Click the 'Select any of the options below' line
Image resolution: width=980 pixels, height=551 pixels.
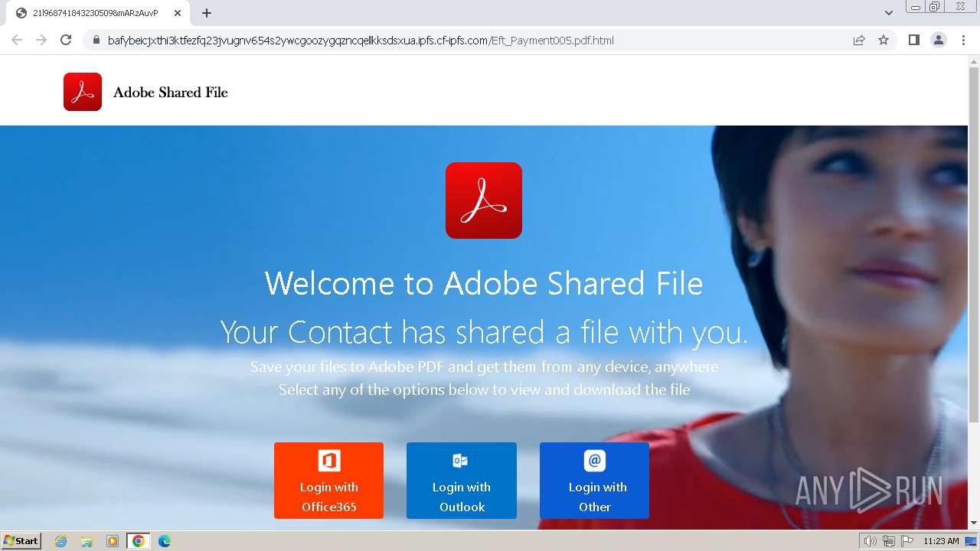[484, 390]
